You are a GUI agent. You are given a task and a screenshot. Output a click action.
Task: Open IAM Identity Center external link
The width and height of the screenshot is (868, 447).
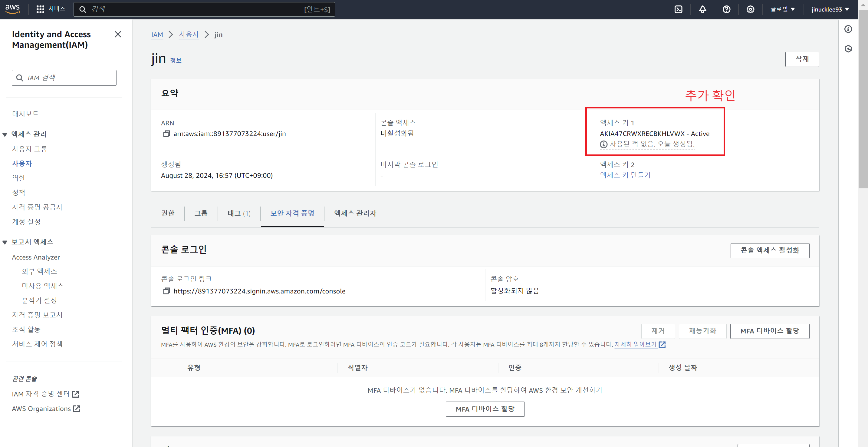point(45,394)
